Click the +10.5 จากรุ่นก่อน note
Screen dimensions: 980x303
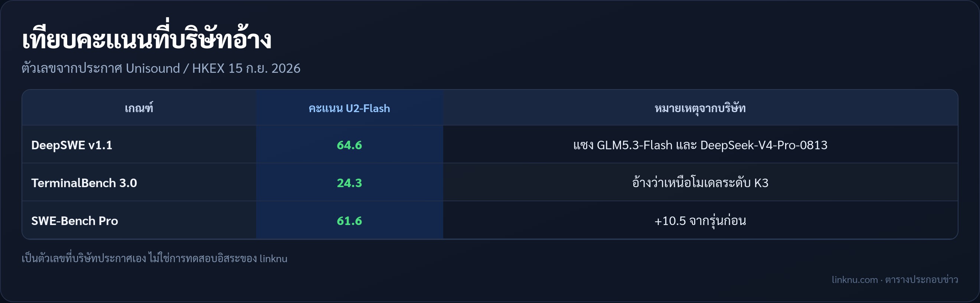pyautogui.click(x=700, y=221)
